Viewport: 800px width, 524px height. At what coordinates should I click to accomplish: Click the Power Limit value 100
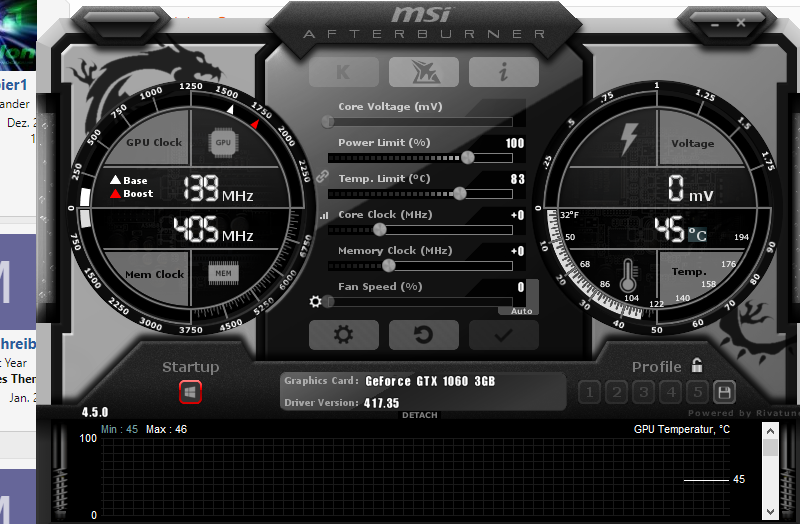(515, 143)
